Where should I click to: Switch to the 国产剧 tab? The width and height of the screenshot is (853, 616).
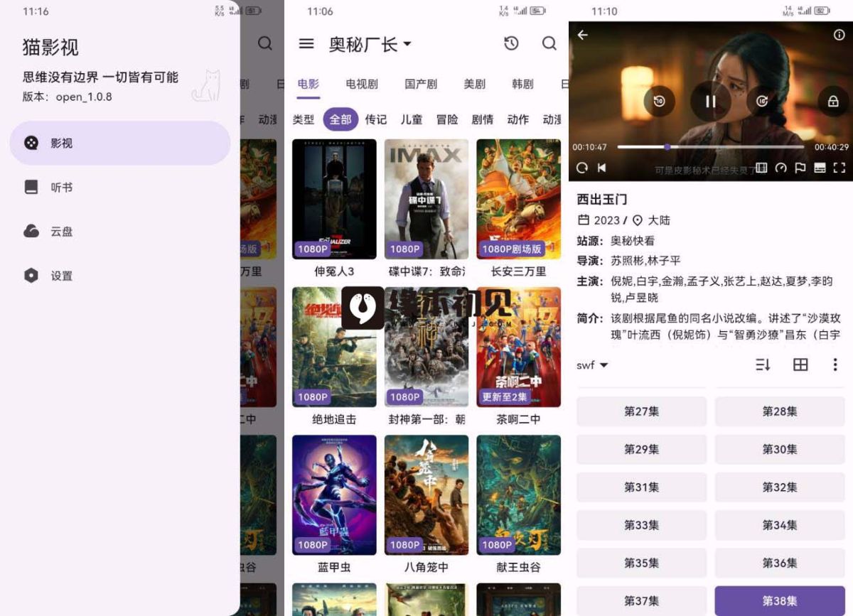(421, 84)
